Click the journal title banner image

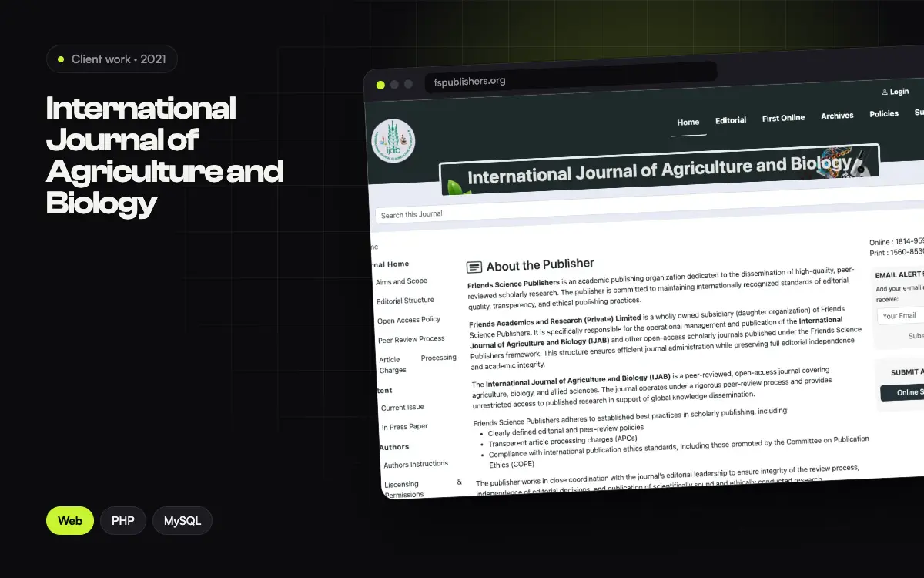click(x=660, y=170)
